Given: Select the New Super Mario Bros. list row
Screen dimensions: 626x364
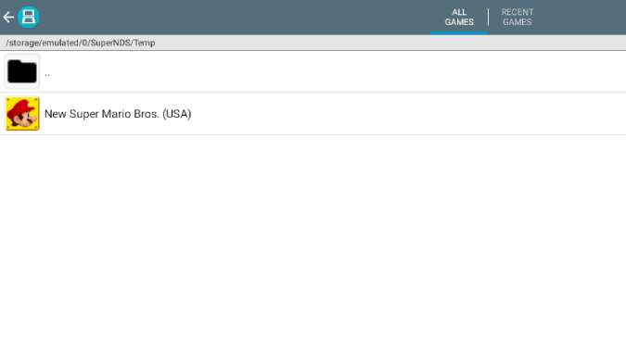Looking at the screenshot, I should (313, 114).
